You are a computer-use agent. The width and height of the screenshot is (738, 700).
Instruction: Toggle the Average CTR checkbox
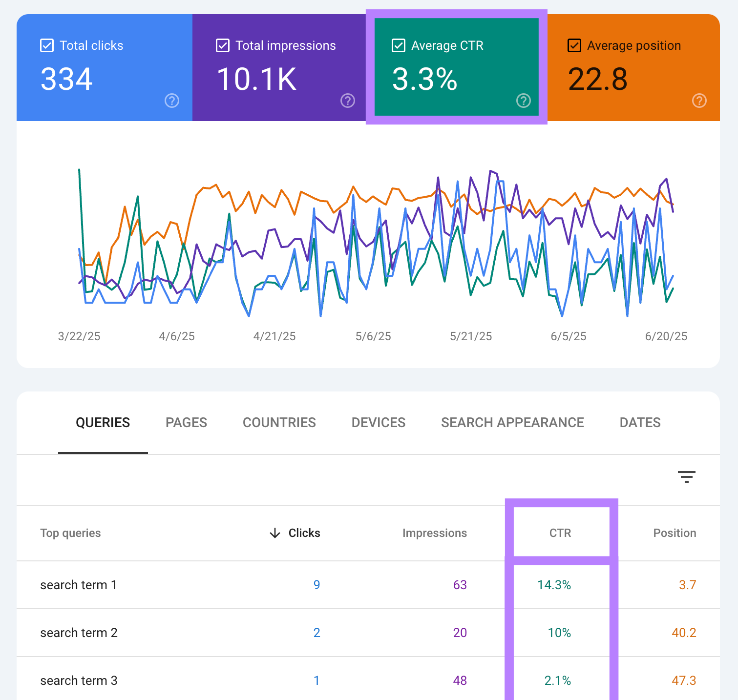click(x=398, y=45)
